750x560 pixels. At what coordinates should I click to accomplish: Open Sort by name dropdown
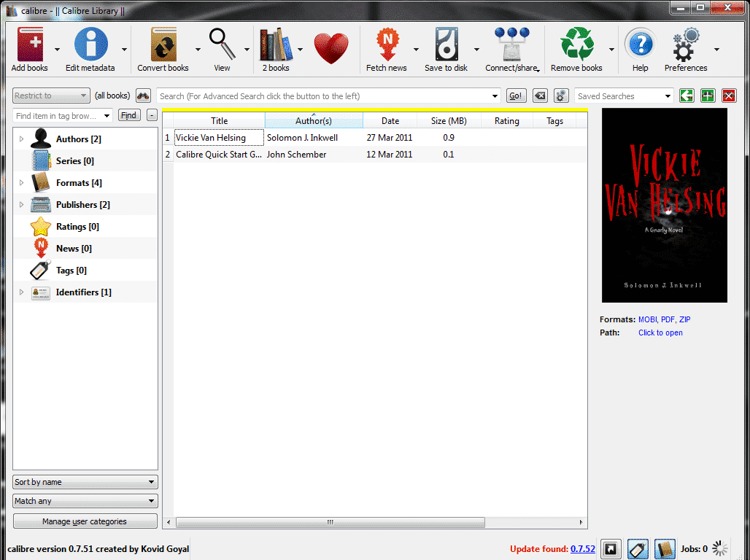[x=85, y=482]
